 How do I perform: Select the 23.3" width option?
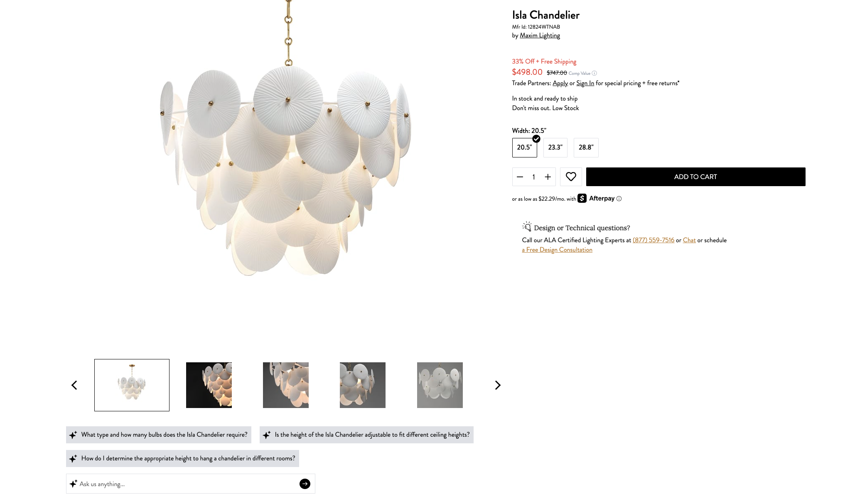coord(555,148)
